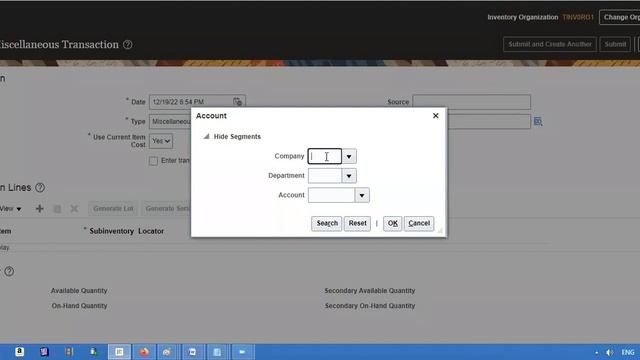Click the Company input field
Image resolution: width=640 pixels, height=360 pixels.
(x=324, y=156)
